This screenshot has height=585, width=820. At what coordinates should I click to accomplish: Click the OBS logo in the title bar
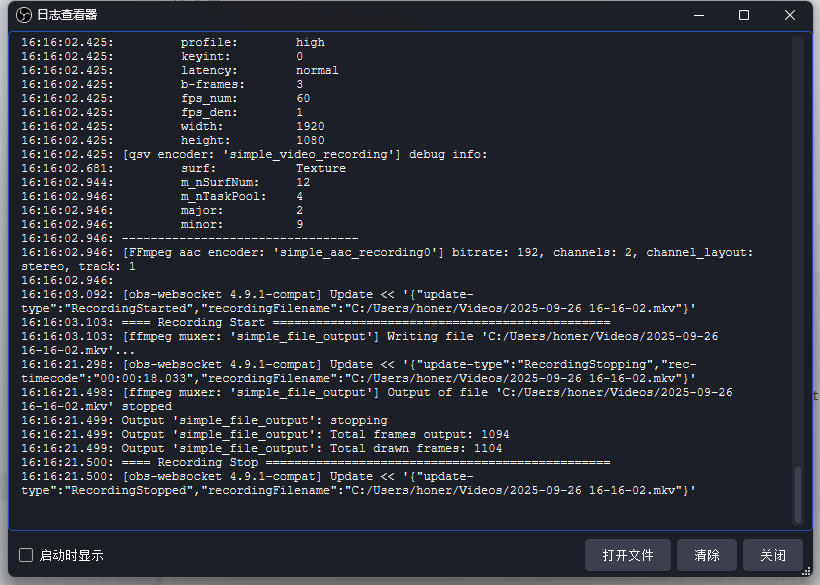[23, 15]
